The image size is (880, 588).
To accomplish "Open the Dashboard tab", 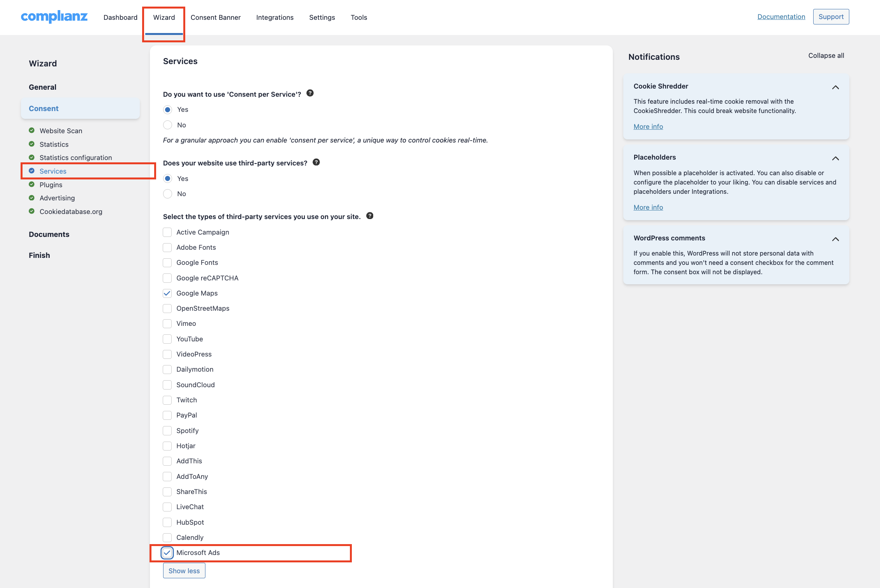I will coord(120,17).
